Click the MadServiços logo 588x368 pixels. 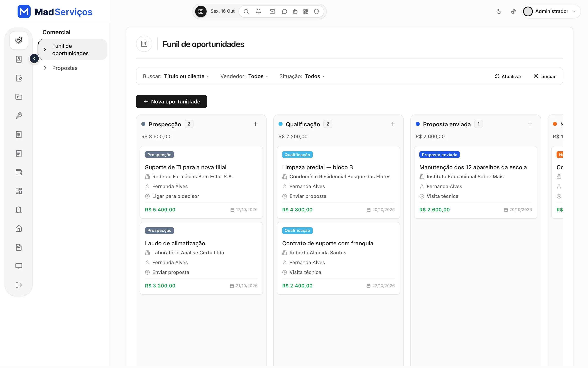[55, 11]
